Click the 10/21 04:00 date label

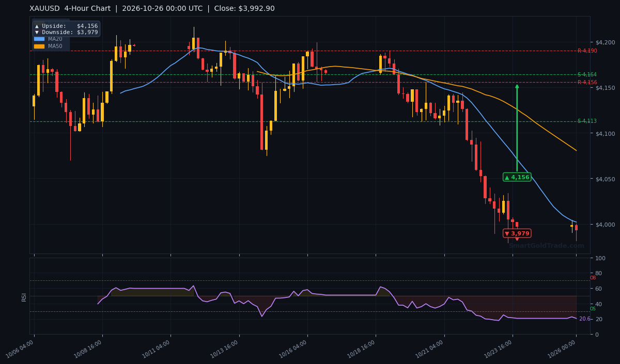[x=430, y=349]
